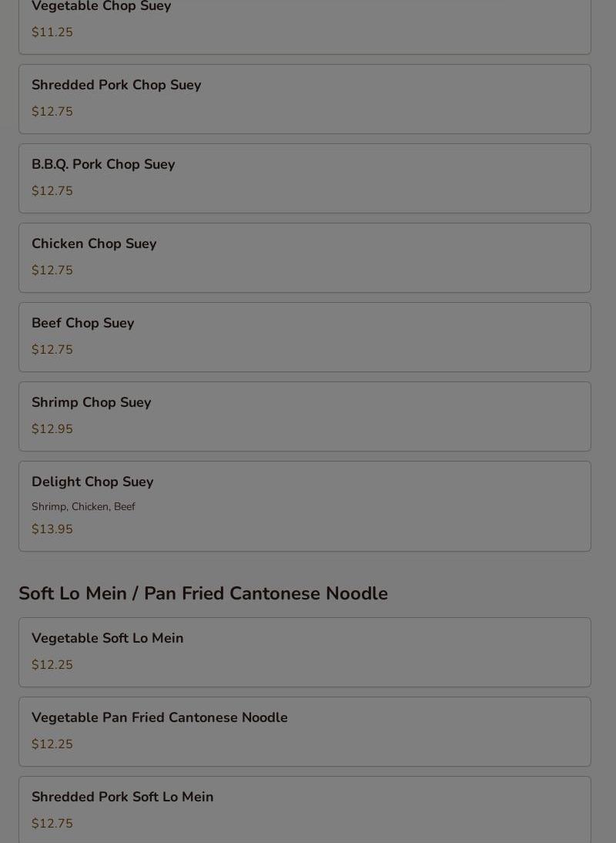This screenshot has width=616, height=843.
Task: Click the Beef Chop Suey title text
Action: click(82, 323)
